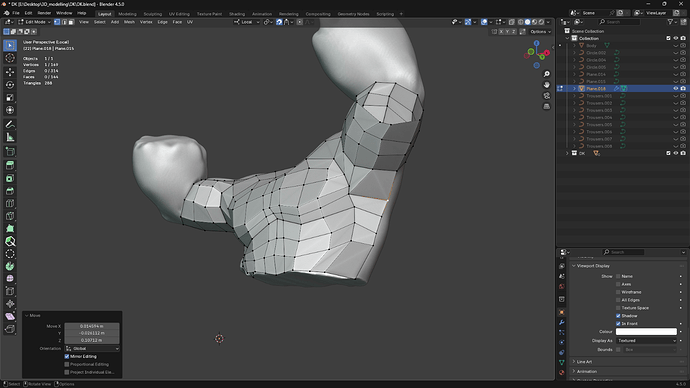Uncheck the Shadow checkbox
Image resolution: width=690 pixels, height=388 pixels.
(x=618, y=316)
